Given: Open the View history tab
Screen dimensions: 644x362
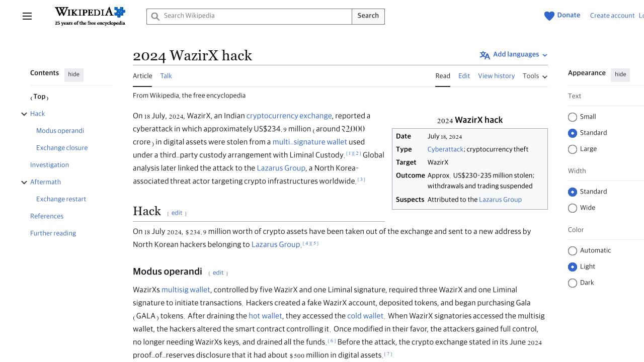Looking at the screenshot, I should (497, 76).
